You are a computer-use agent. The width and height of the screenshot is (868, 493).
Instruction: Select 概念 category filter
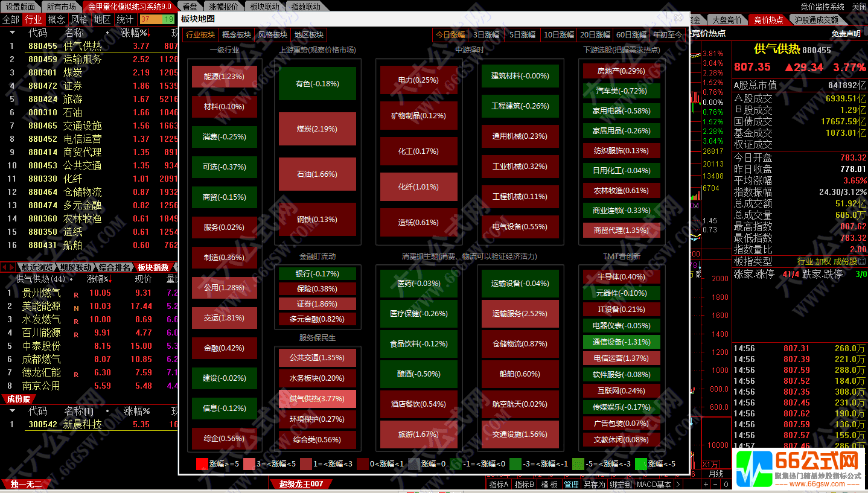56,19
